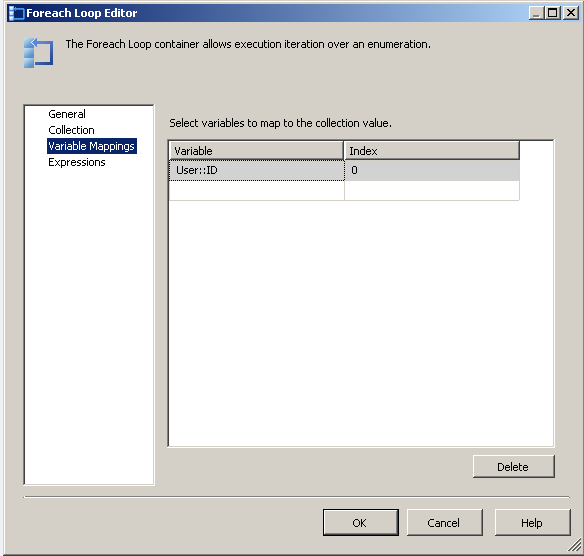
Task: Open the Expressions page
Action: tap(77, 162)
